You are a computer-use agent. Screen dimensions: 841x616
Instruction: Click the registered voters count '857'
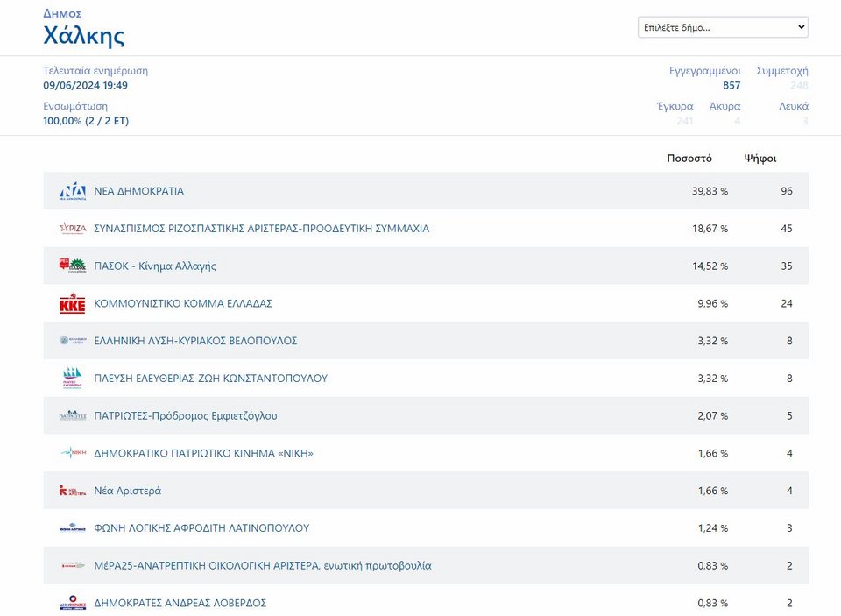(731, 85)
